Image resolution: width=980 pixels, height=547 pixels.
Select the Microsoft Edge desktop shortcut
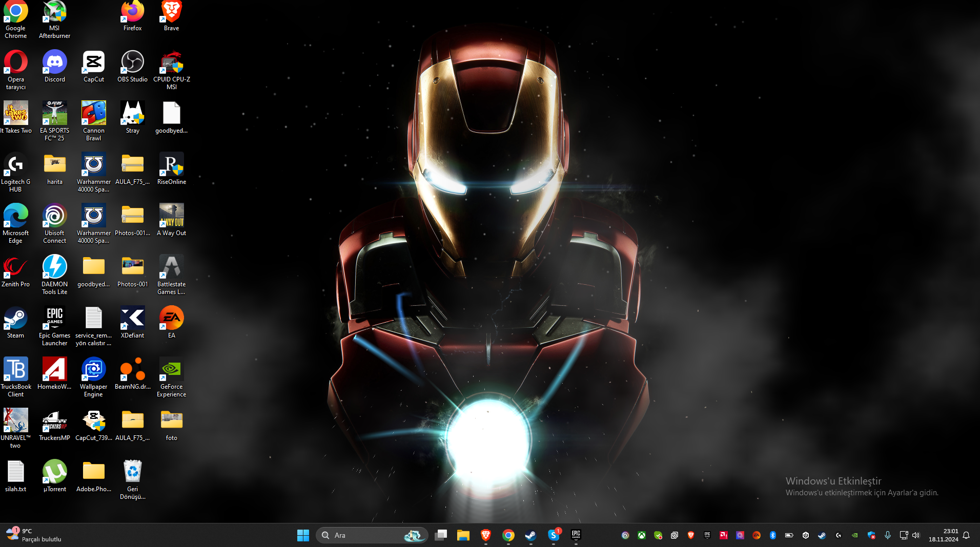16,224
